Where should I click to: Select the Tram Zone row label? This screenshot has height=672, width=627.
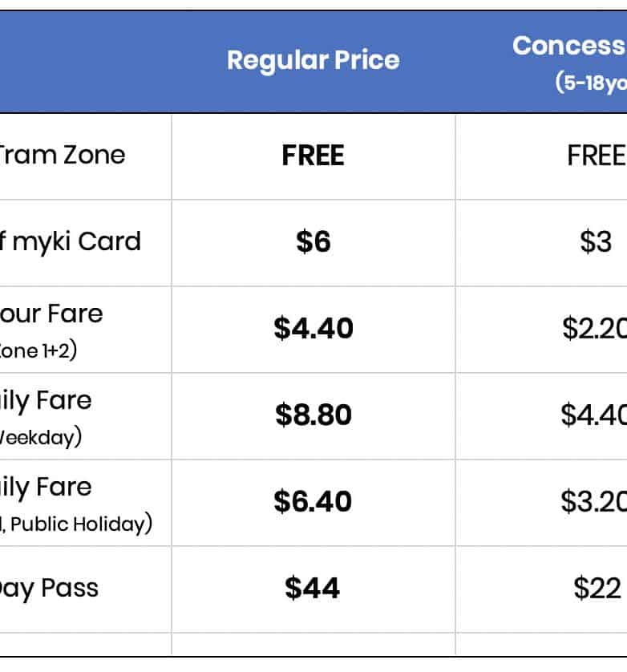pyautogui.click(x=63, y=154)
